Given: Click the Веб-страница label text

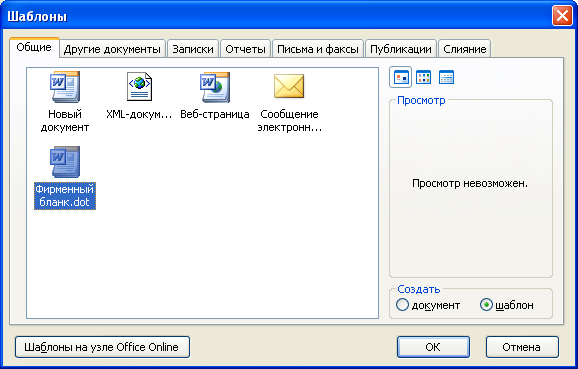Looking at the screenshot, I should [x=215, y=114].
